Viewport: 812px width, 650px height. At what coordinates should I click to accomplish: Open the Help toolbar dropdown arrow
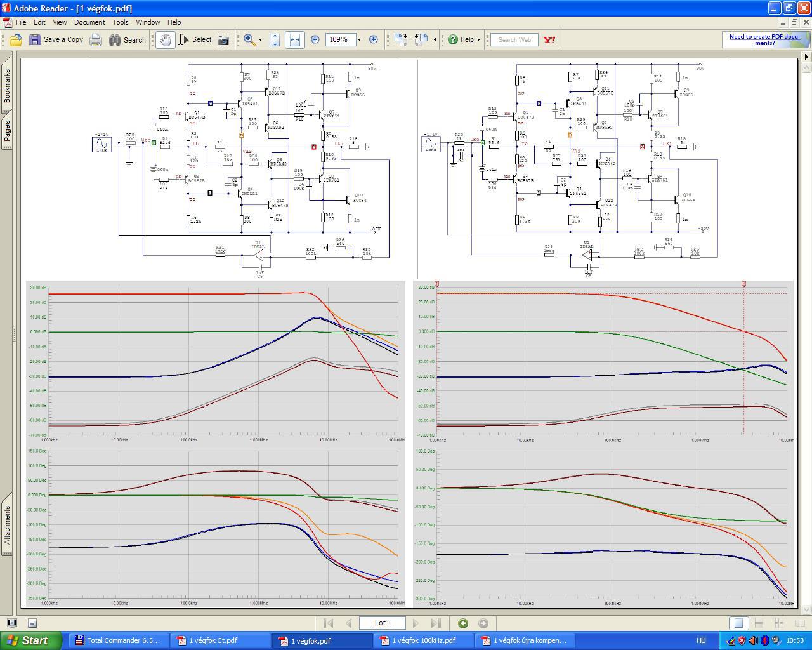click(478, 39)
